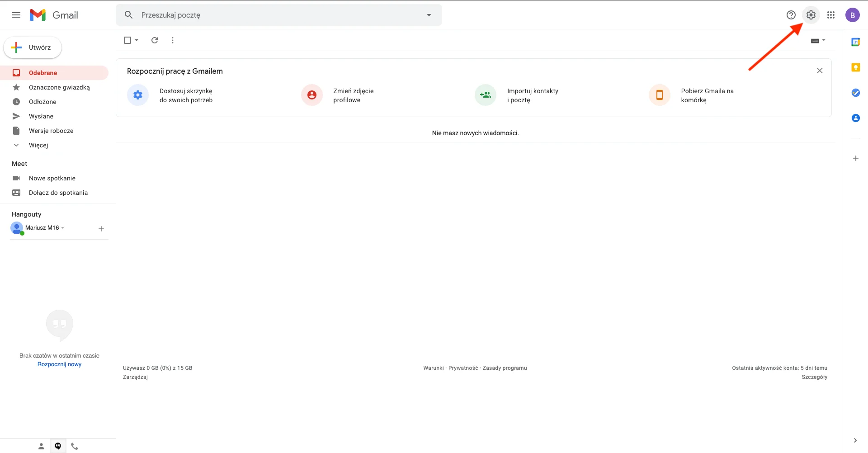Expand the search options dropdown arrow
868x453 pixels.
429,15
